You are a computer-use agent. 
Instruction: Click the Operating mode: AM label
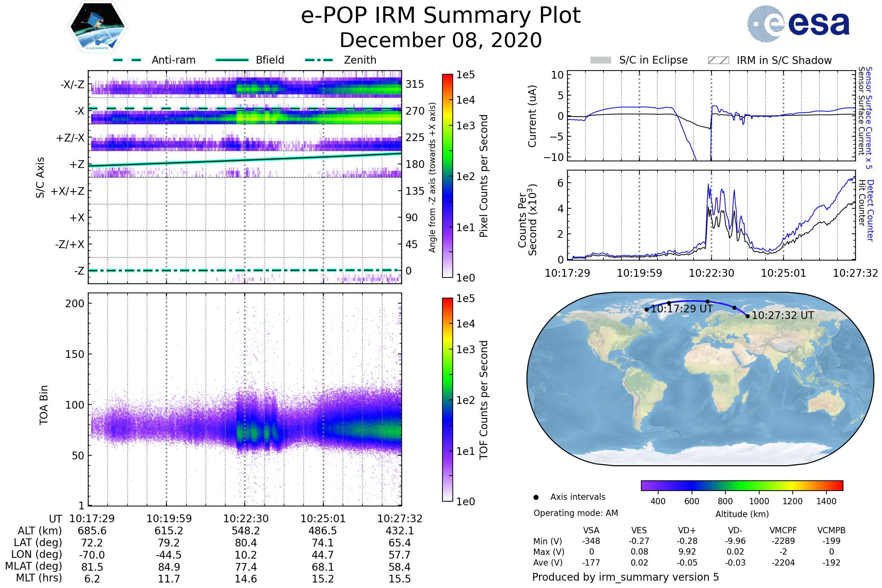coord(576,513)
